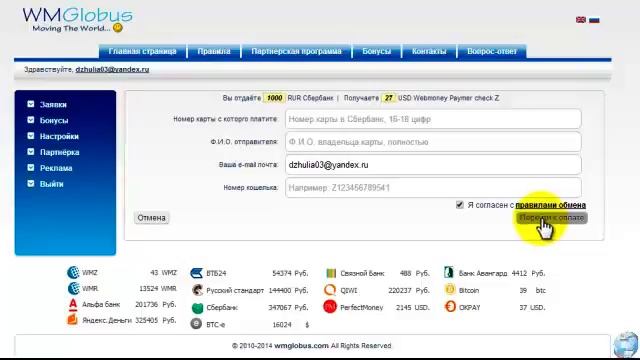Click the Заявки checkmark icon

coord(31,104)
